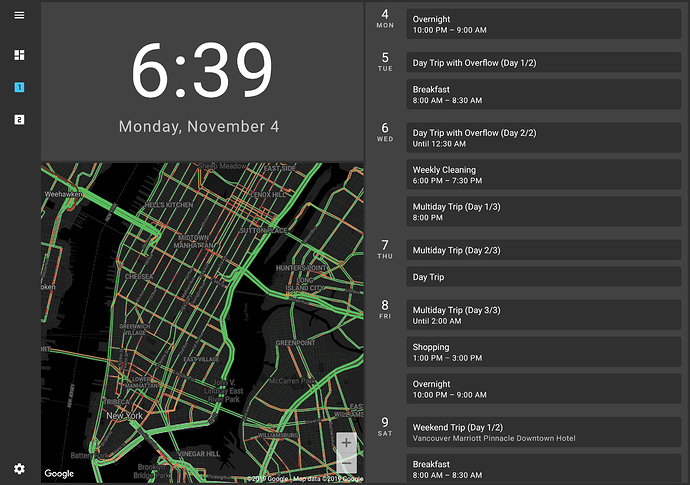This screenshot has height=485, width=690.
Task: Open Tuesday Breakfast 8:00 AM event
Action: coord(543,94)
